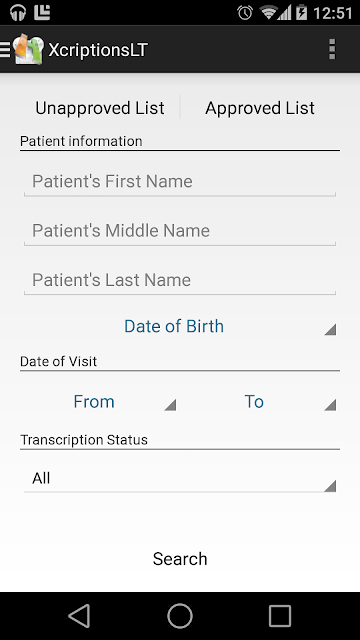Go back with Android back button
This screenshot has width=360, height=640.
[80, 616]
